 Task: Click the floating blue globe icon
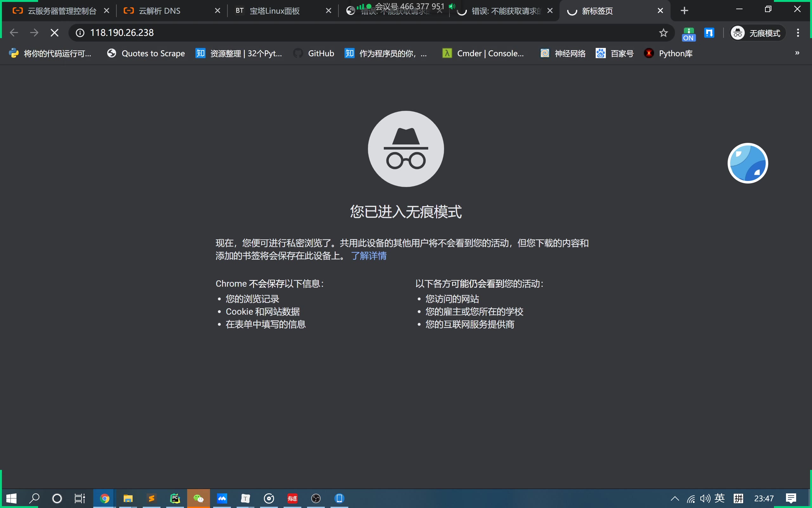(x=748, y=163)
